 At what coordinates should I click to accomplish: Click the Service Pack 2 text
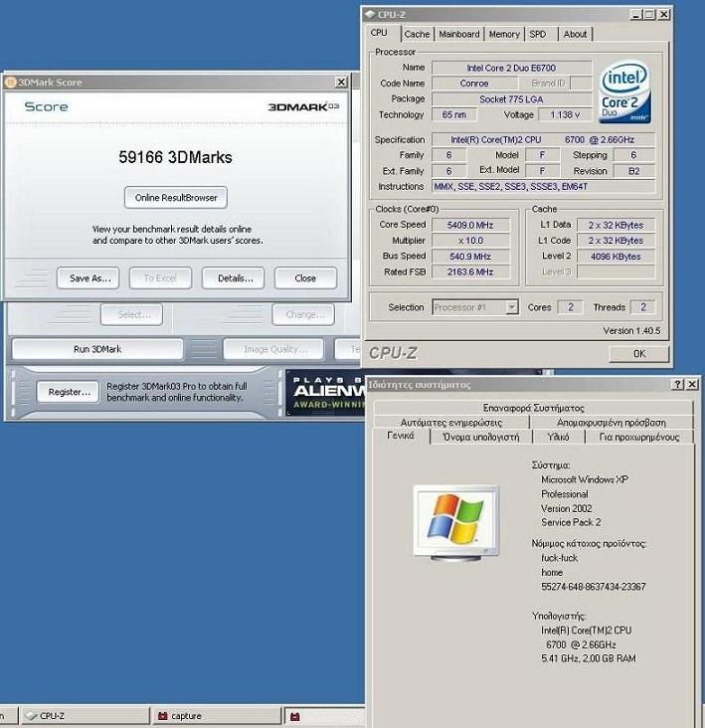[x=571, y=522]
